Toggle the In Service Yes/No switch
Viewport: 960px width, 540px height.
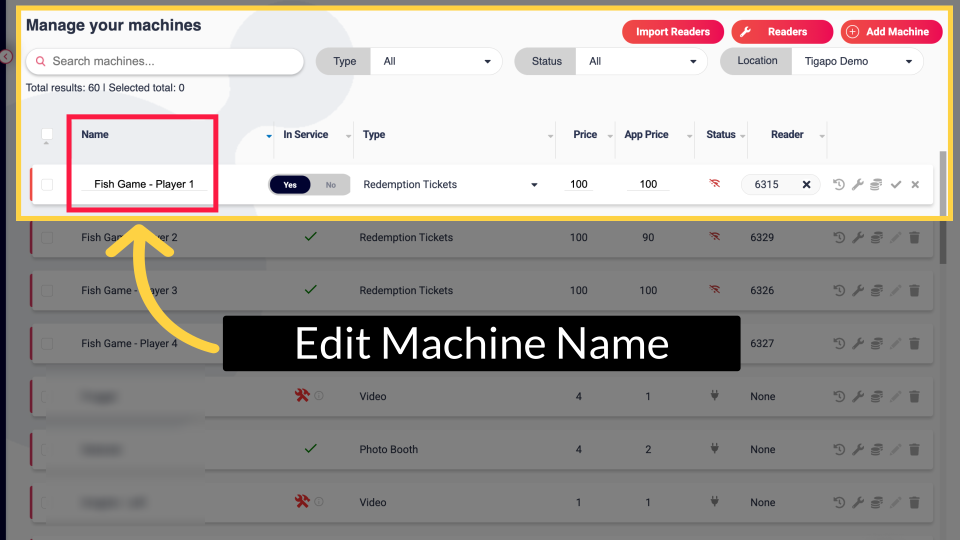point(309,185)
